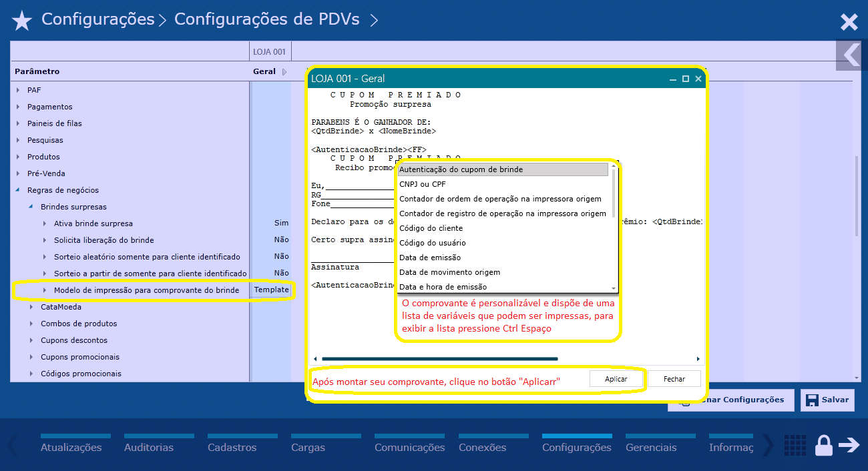Screen dimensions: 868x471
Task: Expand Combos de produtos node
Action: tap(31, 324)
